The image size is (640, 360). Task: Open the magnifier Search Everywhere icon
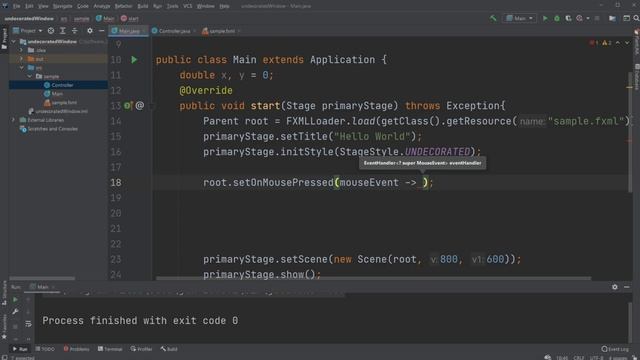(636, 18)
